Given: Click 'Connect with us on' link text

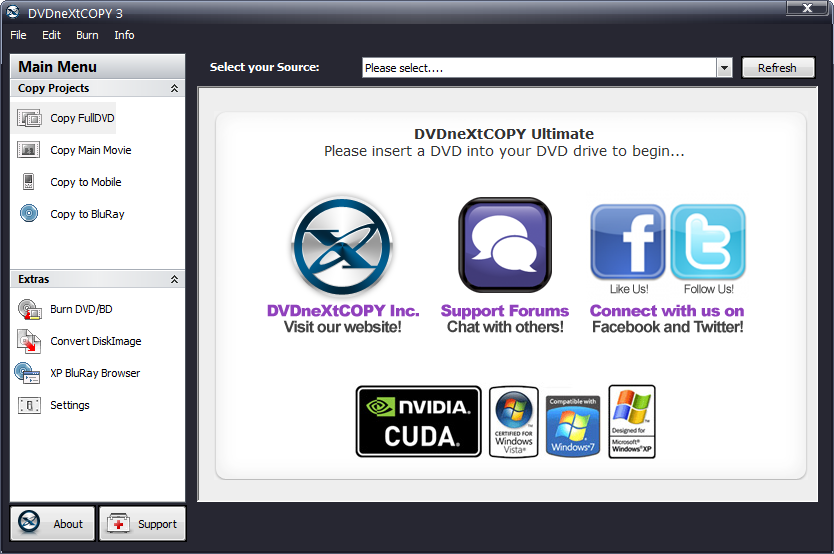Looking at the screenshot, I should [x=667, y=310].
